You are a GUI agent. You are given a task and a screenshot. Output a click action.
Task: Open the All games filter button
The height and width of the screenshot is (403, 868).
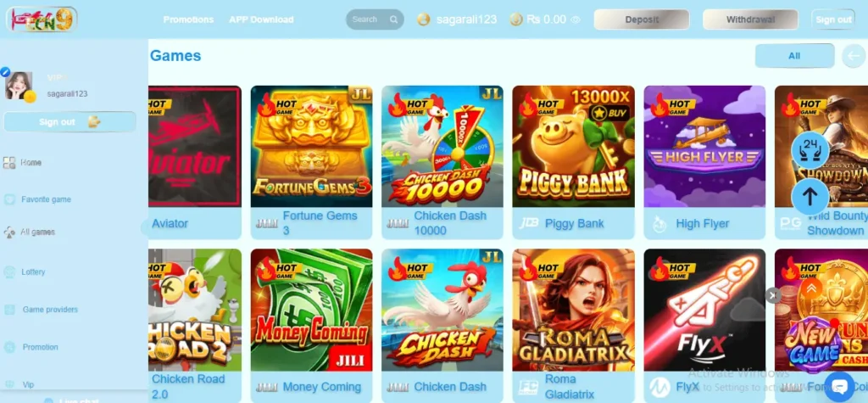click(794, 56)
